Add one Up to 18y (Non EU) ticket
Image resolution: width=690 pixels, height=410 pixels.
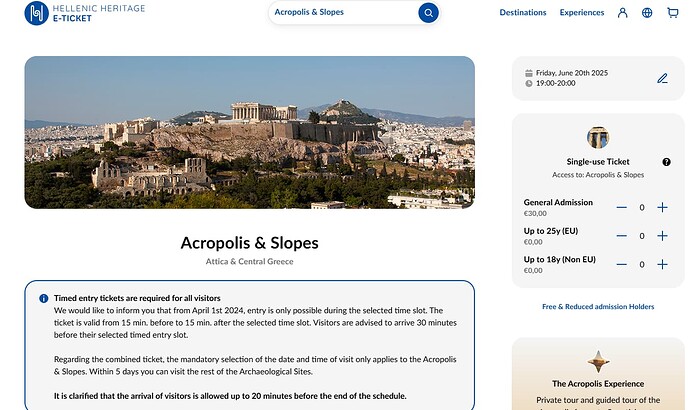pos(662,264)
